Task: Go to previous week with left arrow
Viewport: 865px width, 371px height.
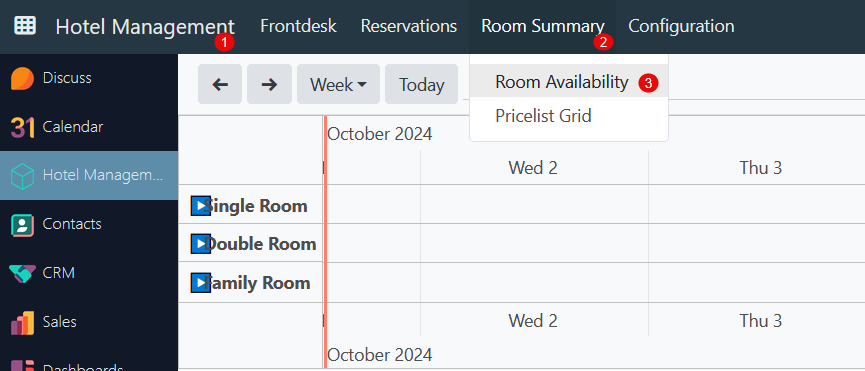Action: click(220, 84)
